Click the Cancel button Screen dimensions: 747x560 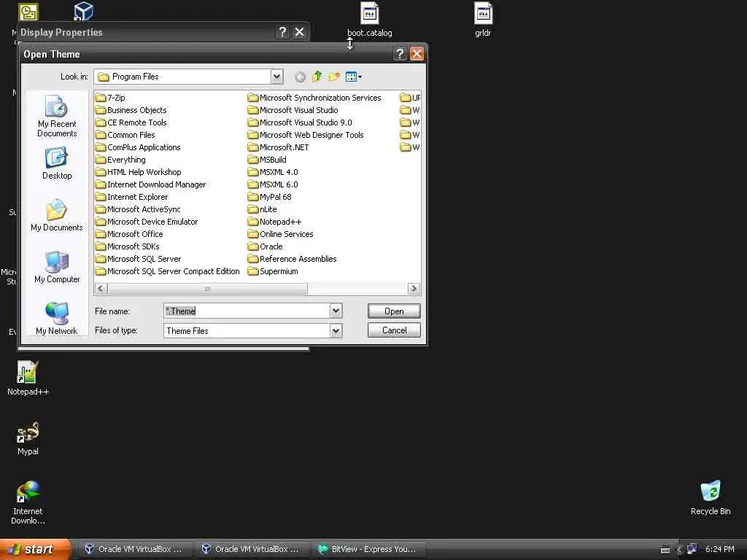pyautogui.click(x=394, y=330)
